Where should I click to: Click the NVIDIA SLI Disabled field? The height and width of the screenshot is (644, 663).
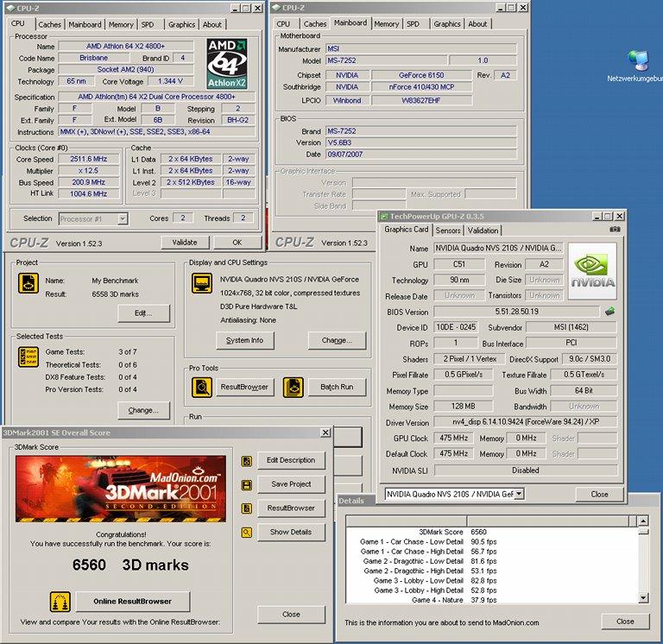point(525,470)
